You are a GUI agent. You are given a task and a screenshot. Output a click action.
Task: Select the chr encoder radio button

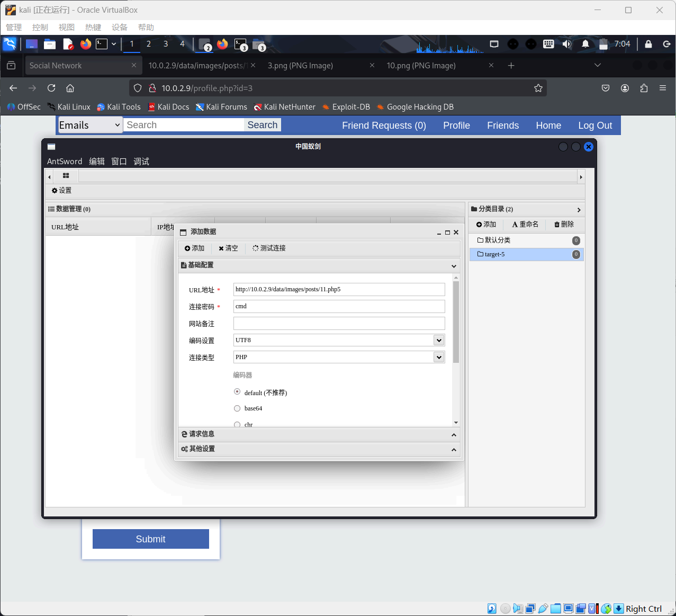click(x=237, y=424)
